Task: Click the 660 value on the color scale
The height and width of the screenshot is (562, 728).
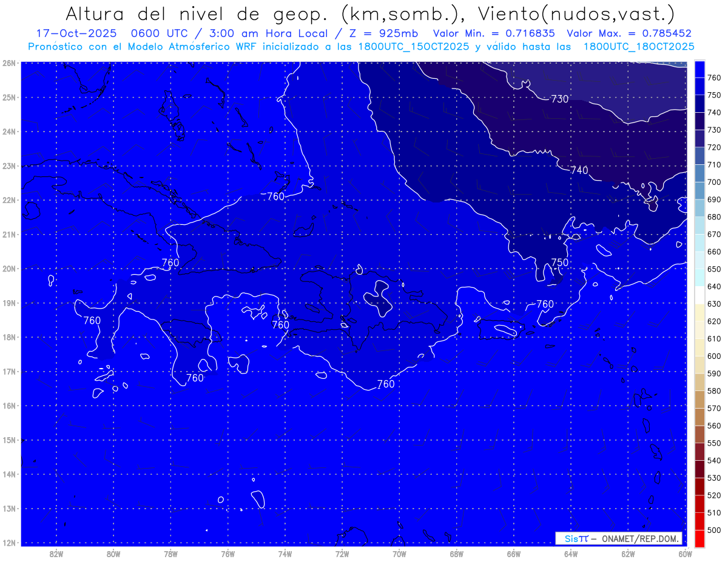Action: [x=713, y=252]
